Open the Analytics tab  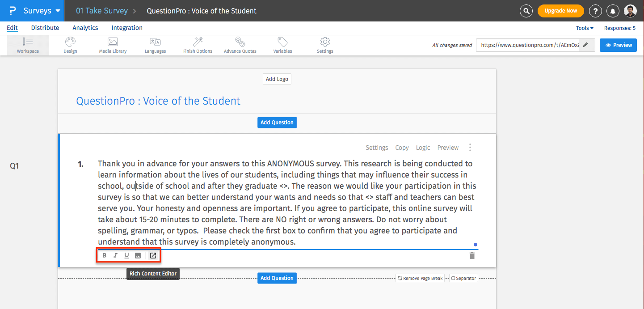[x=85, y=27]
